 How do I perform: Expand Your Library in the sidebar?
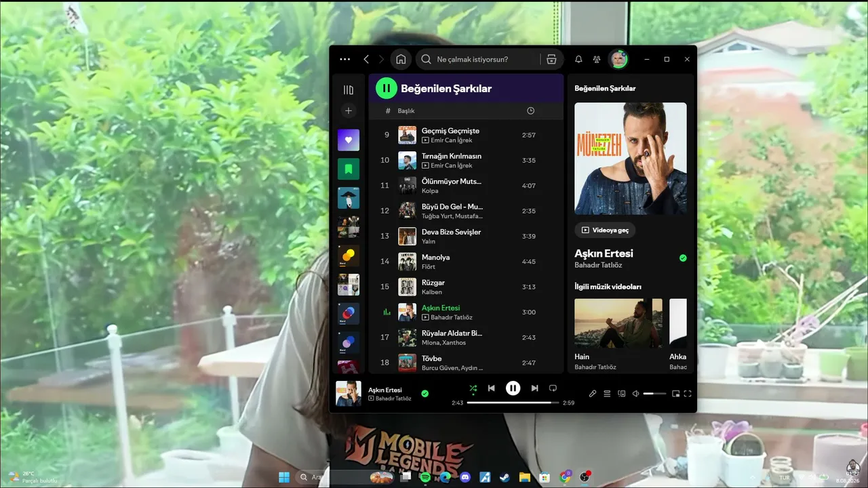[x=349, y=89]
